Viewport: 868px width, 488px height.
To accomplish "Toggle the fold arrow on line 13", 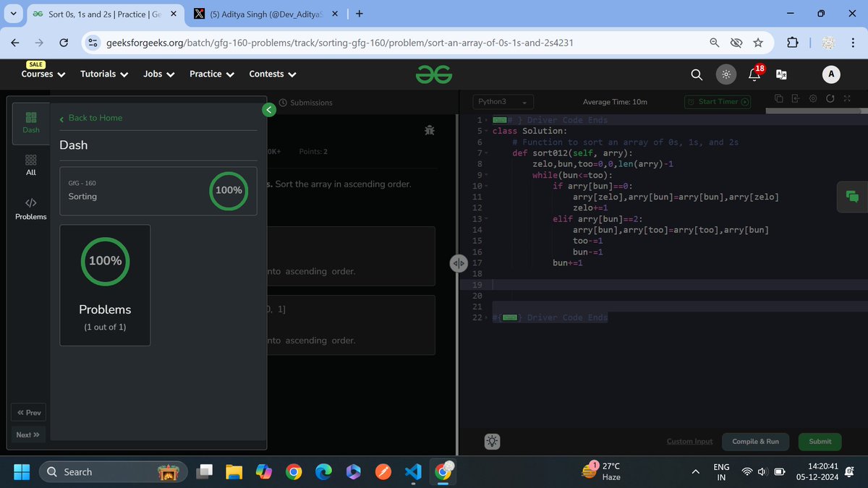I will point(488,219).
